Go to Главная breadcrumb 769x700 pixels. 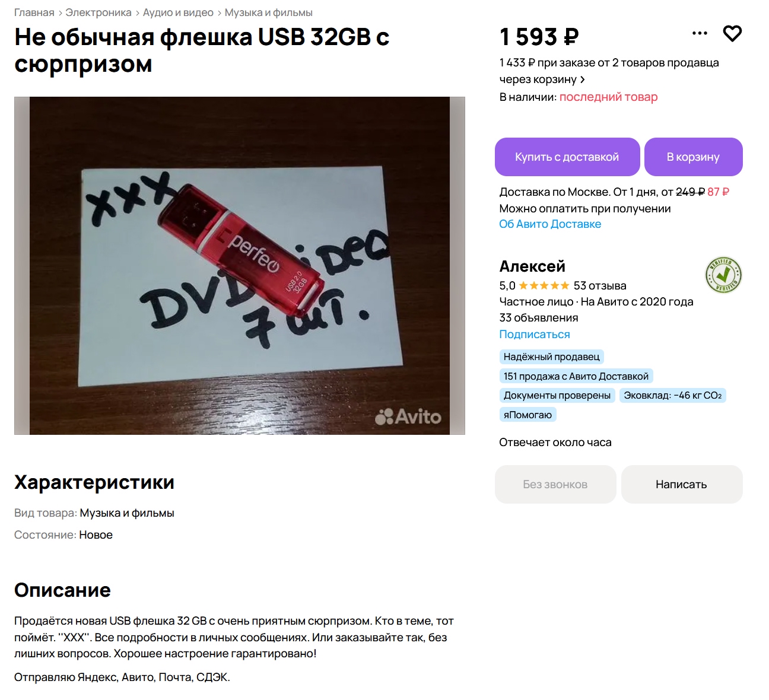(34, 12)
